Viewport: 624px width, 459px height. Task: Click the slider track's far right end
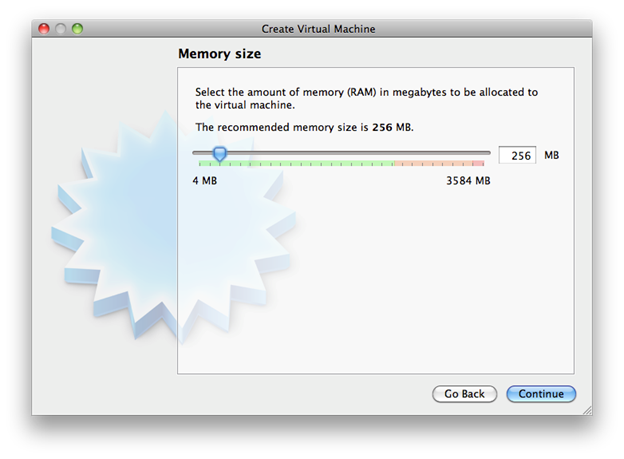point(488,153)
